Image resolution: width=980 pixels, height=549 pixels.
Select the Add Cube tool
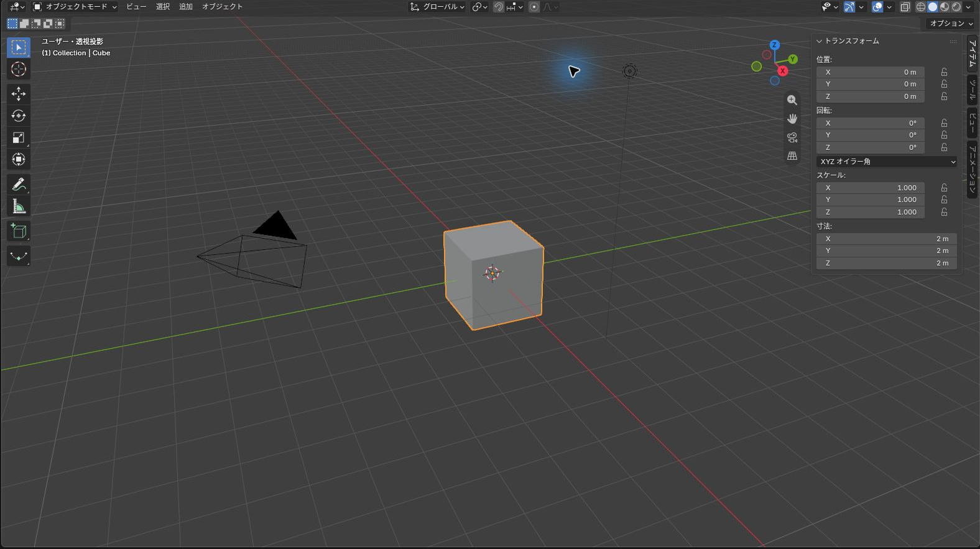click(x=19, y=231)
